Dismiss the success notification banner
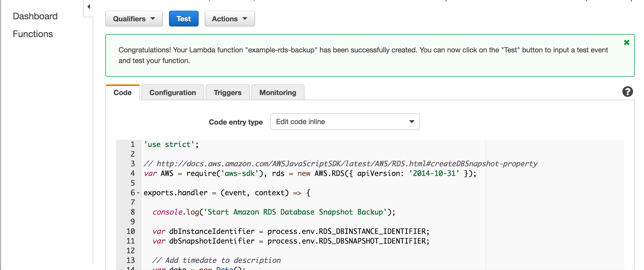This screenshot has width=644, height=270. (x=626, y=42)
